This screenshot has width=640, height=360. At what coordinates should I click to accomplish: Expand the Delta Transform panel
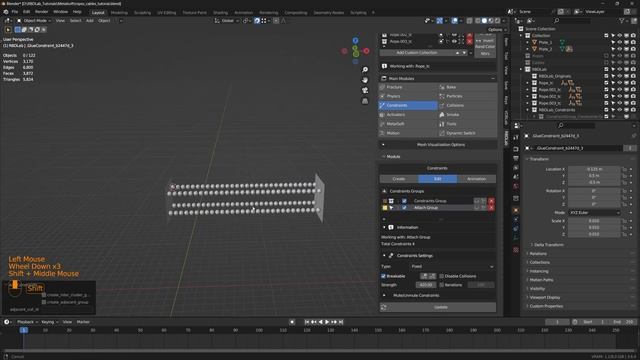(549, 245)
